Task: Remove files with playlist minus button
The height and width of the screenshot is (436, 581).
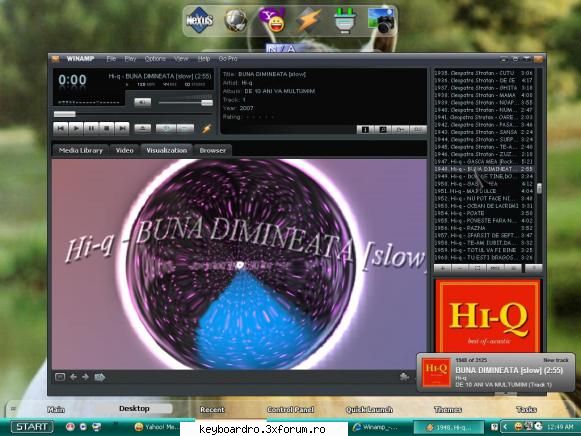Action: [460, 268]
